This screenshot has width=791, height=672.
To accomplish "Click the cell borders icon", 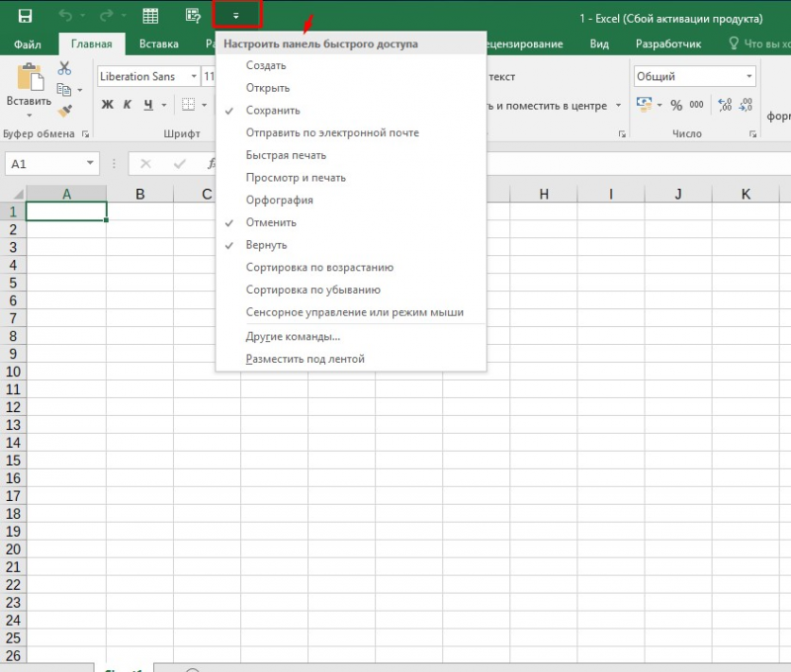I will click(188, 105).
